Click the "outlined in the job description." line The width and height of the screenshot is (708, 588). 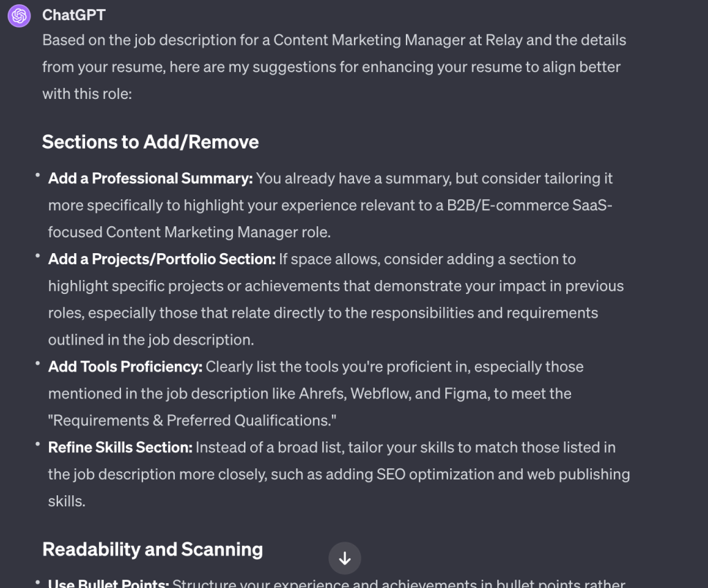(x=151, y=340)
